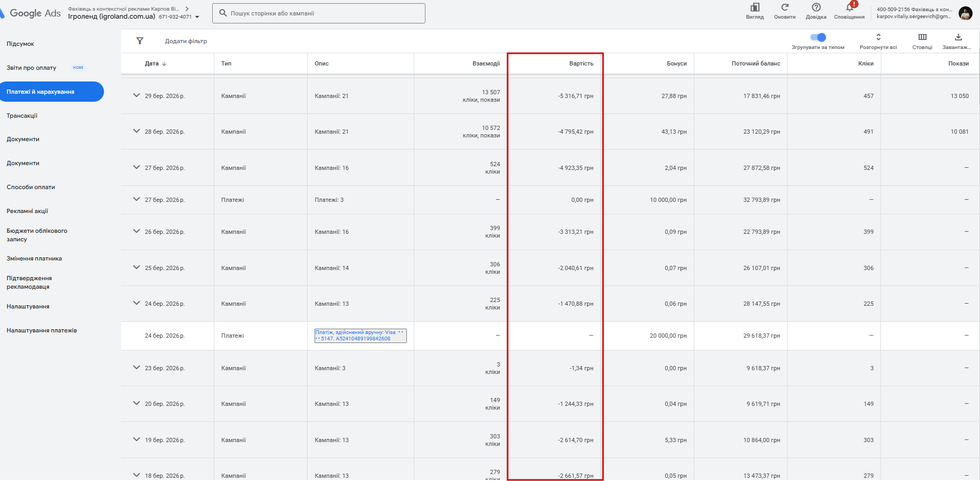Expand the 18 бер. 2026 row
980x481 pixels.
(136, 475)
